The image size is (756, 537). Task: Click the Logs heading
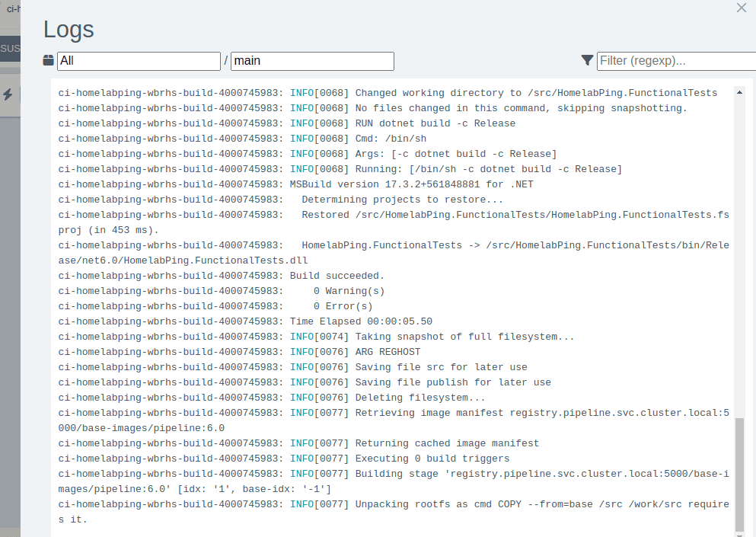[x=69, y=29]
